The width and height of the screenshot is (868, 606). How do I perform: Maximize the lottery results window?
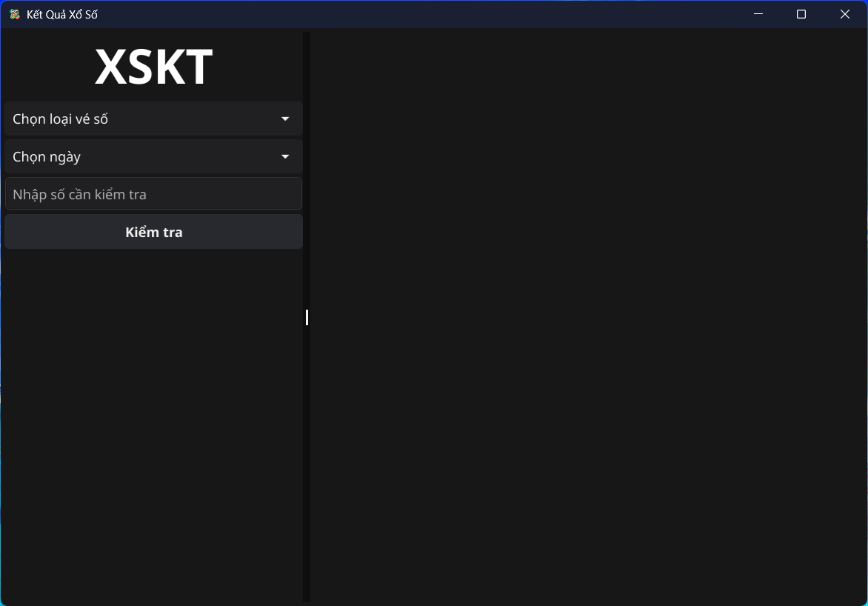pos(801,13)
